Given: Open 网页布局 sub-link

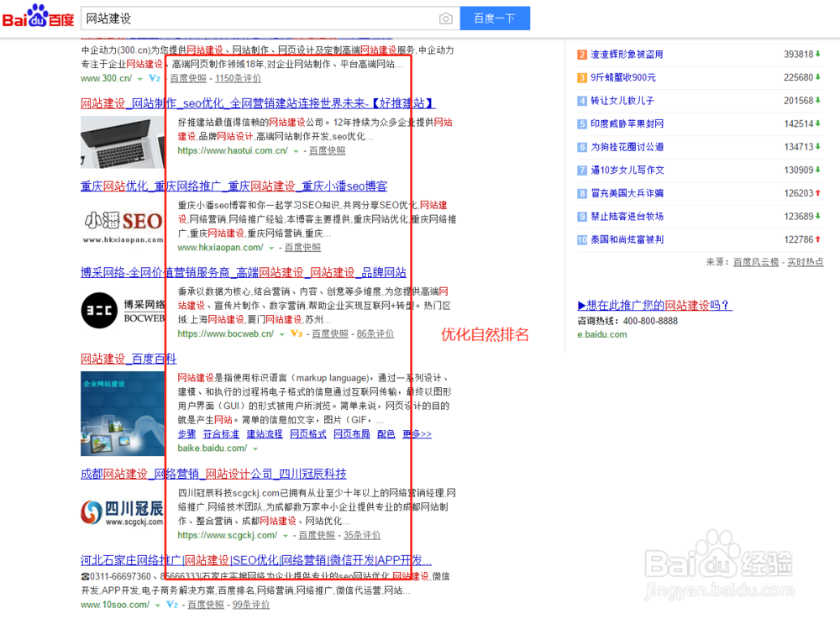Looking at the screenshot, I should [x=351, y=433].
